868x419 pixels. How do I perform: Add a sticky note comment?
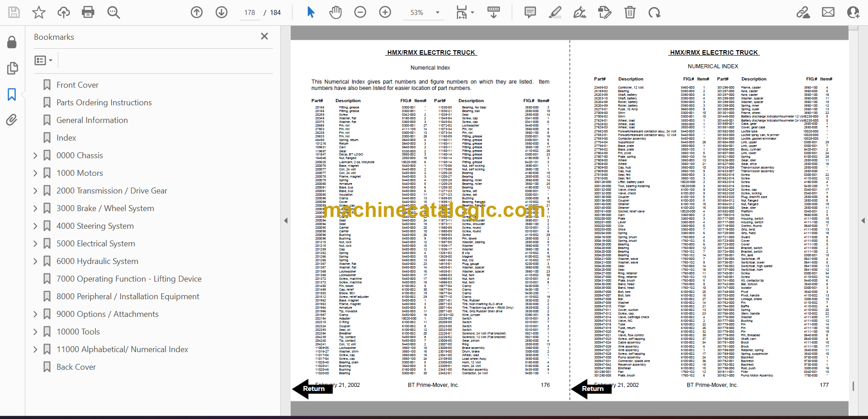point(530,12)
